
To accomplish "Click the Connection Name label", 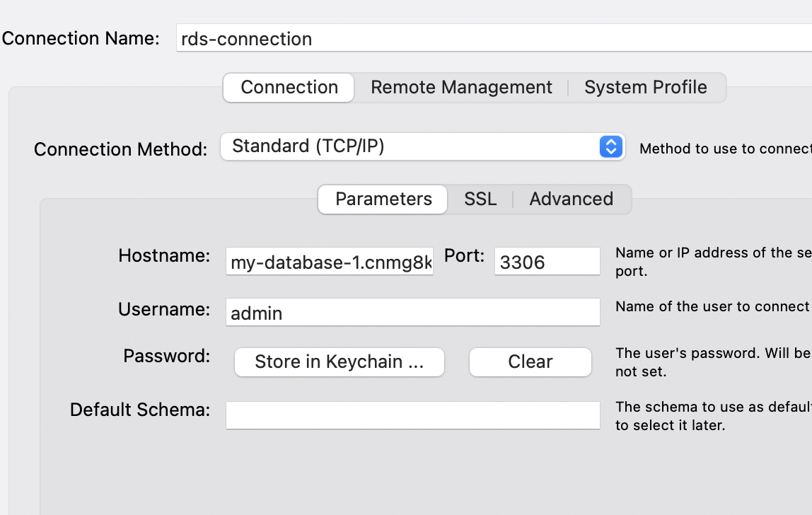I will point(81,38).
